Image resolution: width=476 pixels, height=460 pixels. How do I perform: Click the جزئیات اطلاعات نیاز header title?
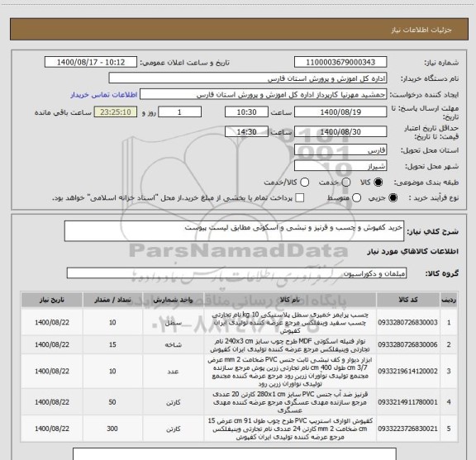(x=421, y=30)
